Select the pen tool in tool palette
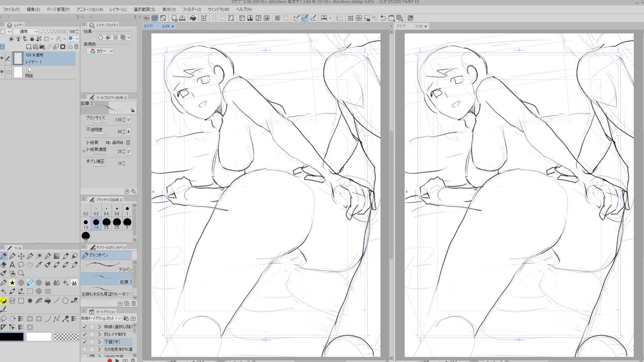Screen dimensions: 644x362 coord(3,256)
